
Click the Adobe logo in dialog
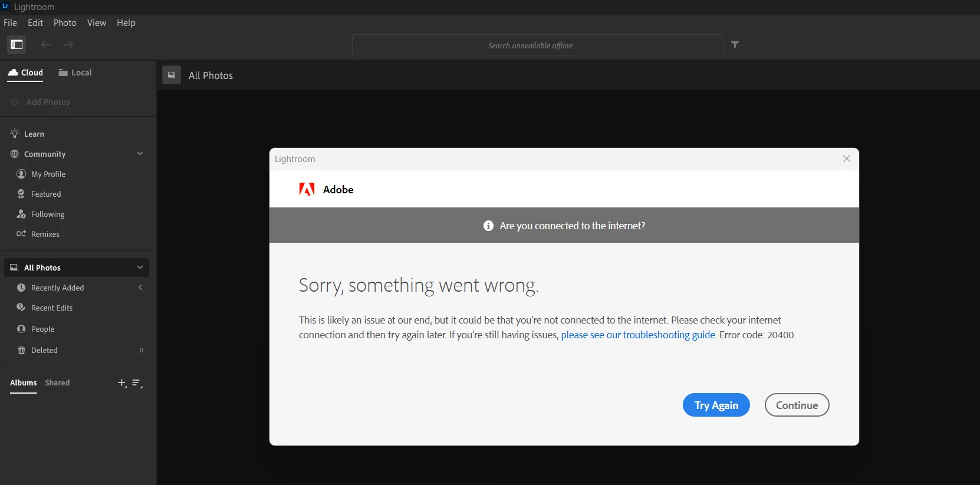tap(307, 189)
